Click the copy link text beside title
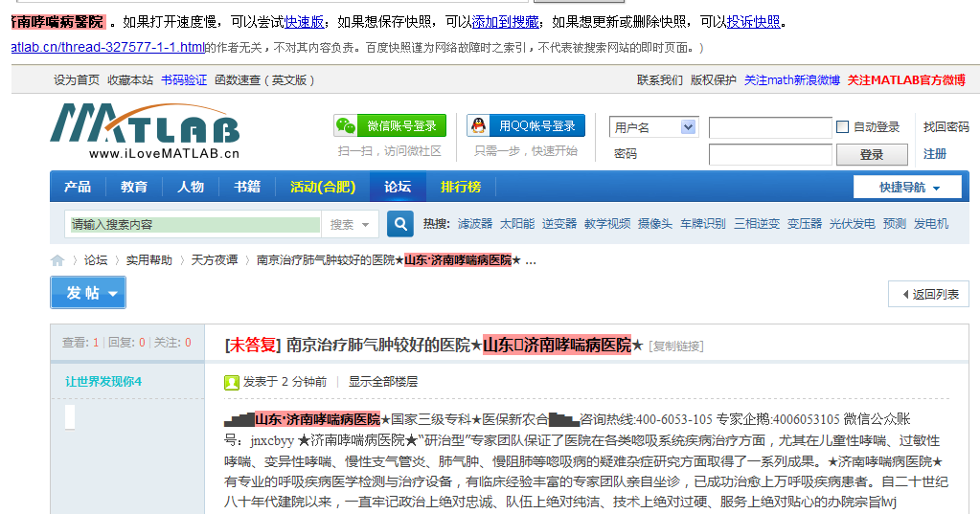Screen dimensions: 980x514 677,346
